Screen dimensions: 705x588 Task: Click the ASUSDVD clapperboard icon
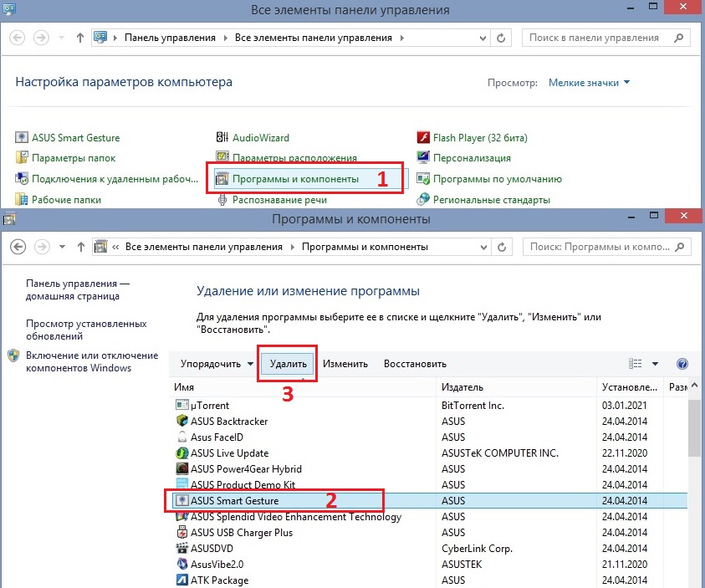(x=181, y=548)
